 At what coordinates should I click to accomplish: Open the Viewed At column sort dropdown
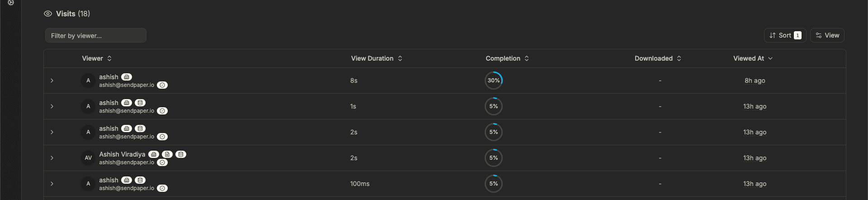[753, 58]
